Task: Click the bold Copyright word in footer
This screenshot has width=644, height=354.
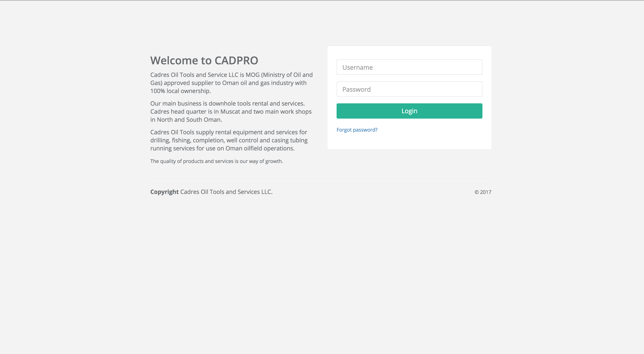Action: point(164,192)
